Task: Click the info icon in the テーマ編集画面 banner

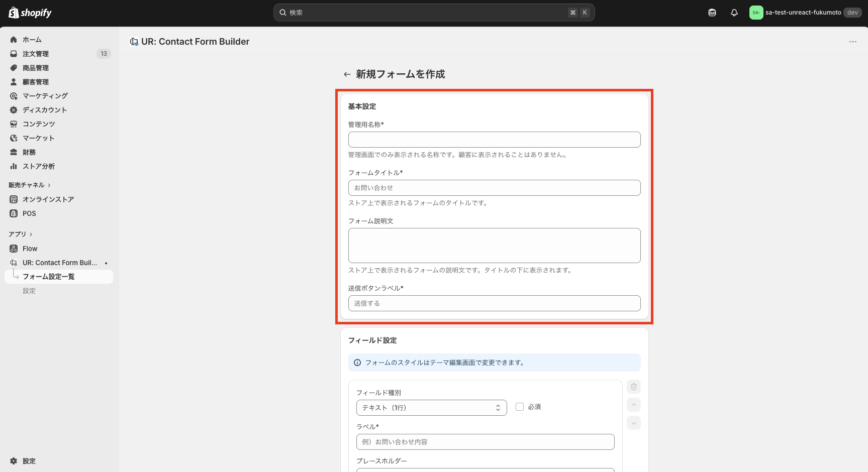Action: [357, 363]
